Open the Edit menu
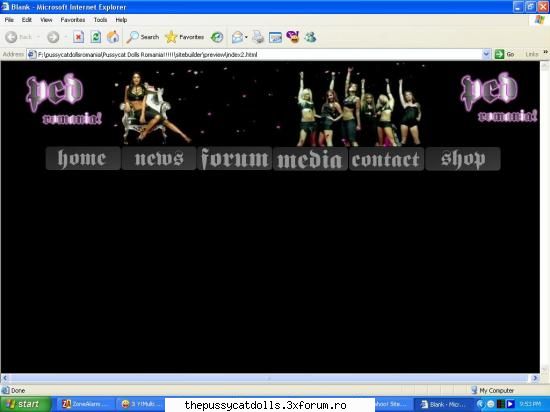Viewport: 550px width, 412px height. pyautogui.click(x=27, y=20)
